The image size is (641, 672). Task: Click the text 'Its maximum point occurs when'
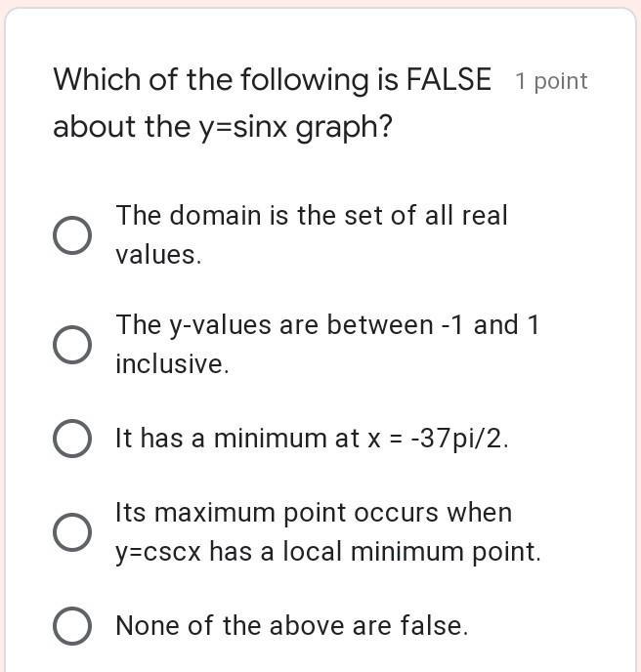coord(314,512)
